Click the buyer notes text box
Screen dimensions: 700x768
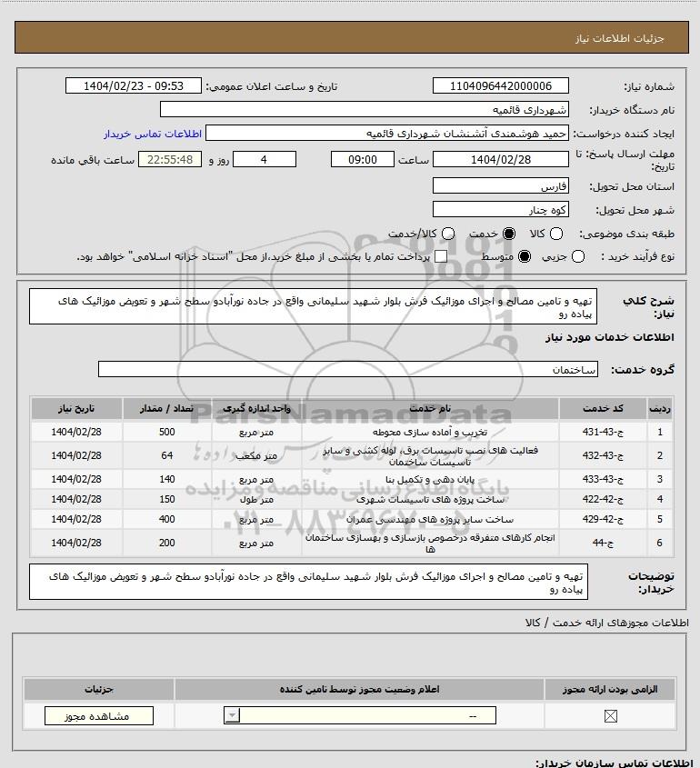coord(308,582)
